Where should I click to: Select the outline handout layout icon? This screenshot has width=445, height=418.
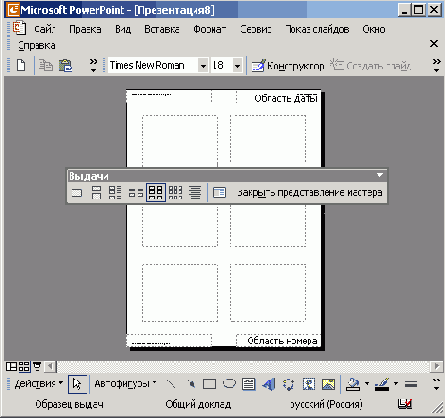(195, 193)
